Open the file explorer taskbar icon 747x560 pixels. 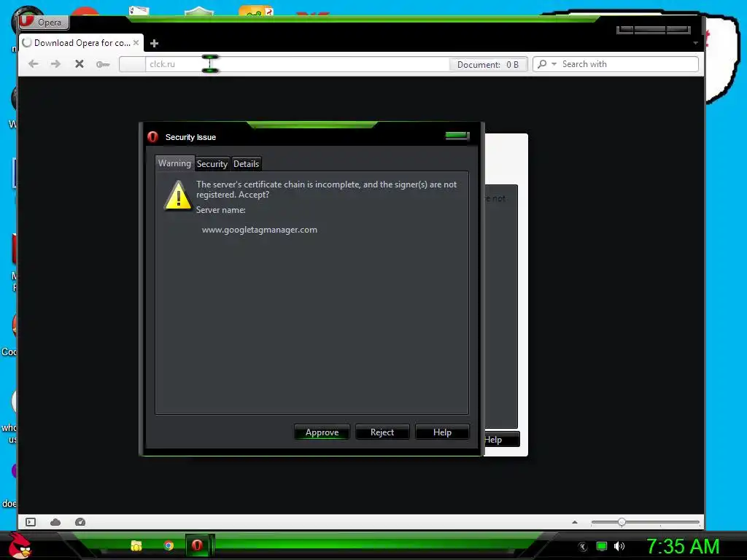point(136,545)
